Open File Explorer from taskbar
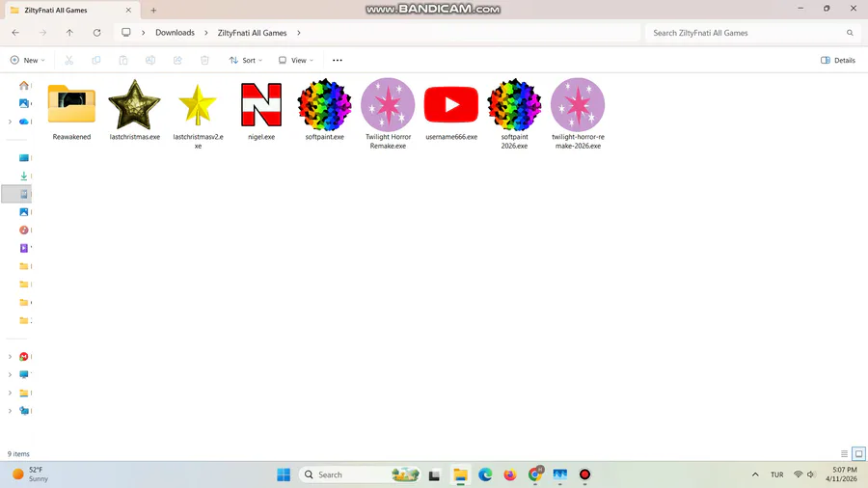This screenshot has height=488, width=868. 460,474
